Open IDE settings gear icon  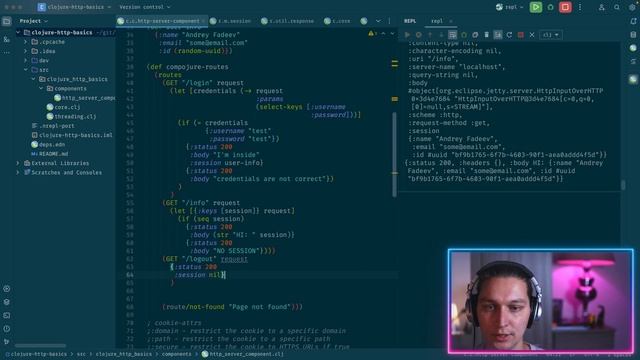point(632,7)
